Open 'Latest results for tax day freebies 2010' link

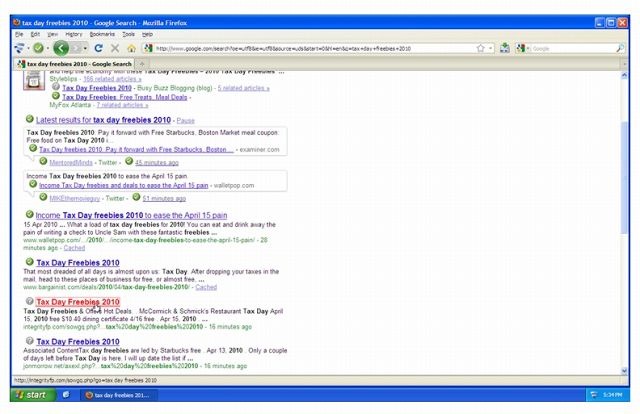coord(103,120)
